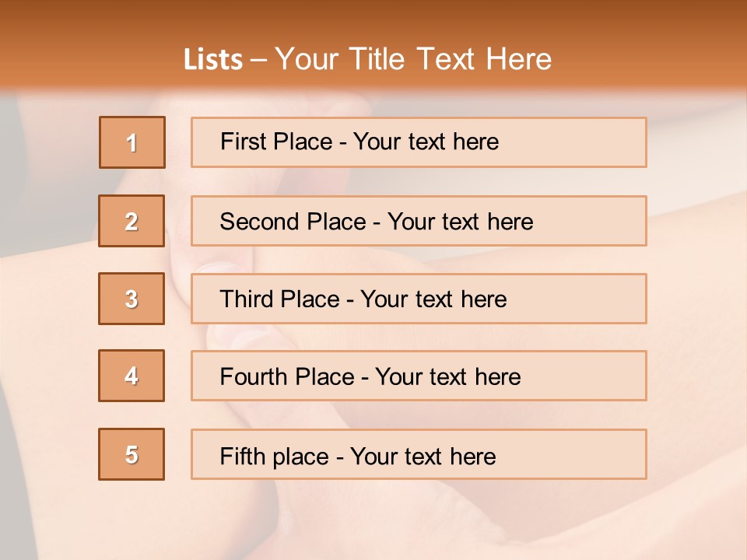This screenshot has width=747, height=560.
Task: Click the word 'Third' in list item three
Action: click(246, 299)
